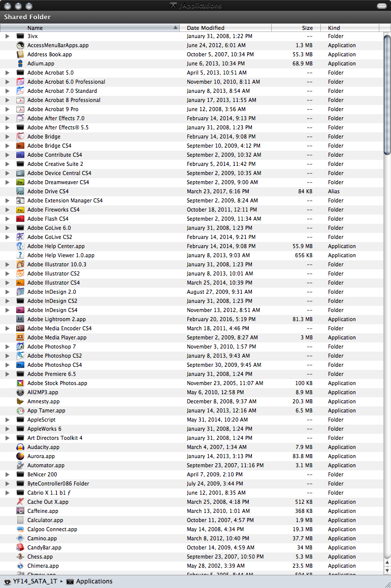Select the Adobe InDesign CS4 icon
The height and width of the screenshot is (588, 391).
pos(20,310)
